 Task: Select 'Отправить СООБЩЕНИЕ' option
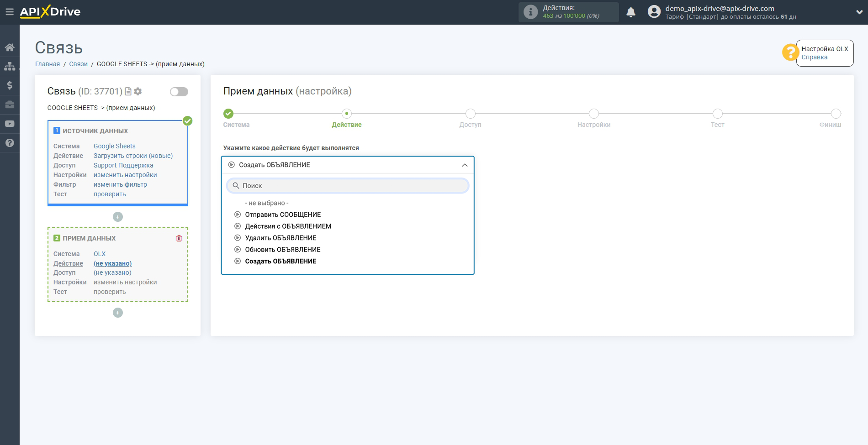[x=283, y=215]
